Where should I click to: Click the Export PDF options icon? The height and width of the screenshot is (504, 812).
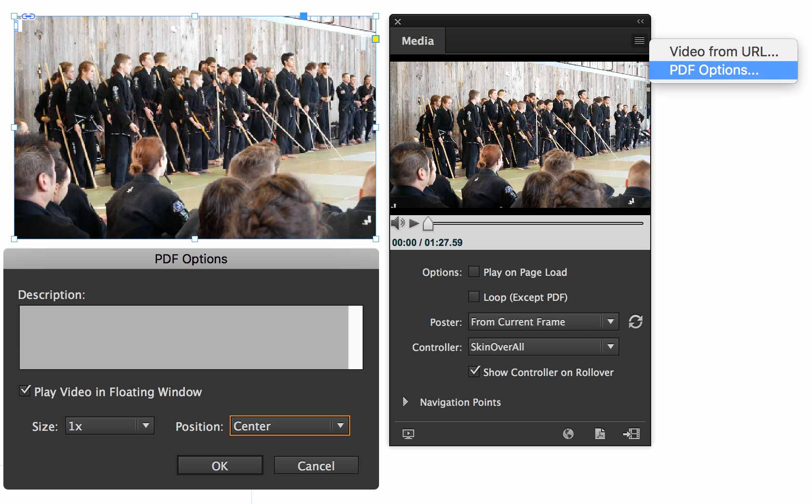(x=600, y=434)
